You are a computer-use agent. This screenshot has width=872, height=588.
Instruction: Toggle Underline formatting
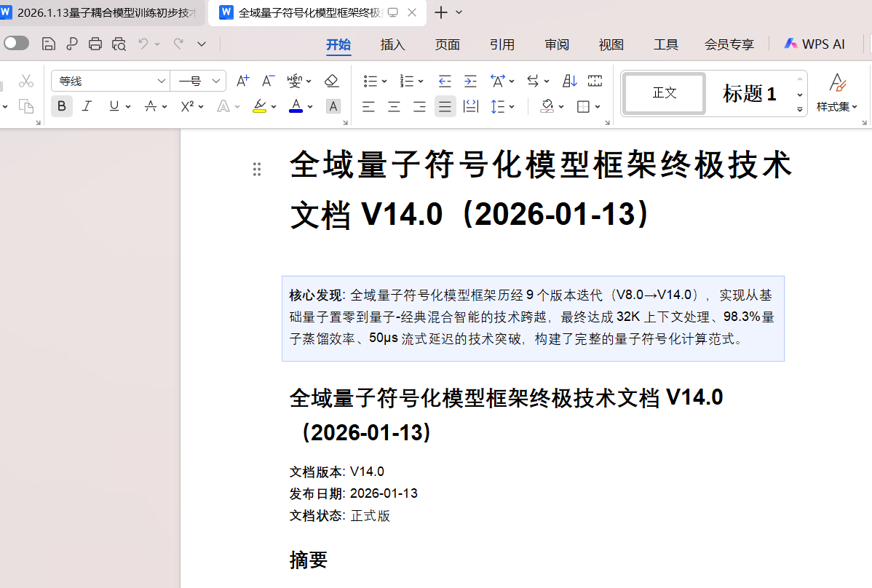(114, 106)
